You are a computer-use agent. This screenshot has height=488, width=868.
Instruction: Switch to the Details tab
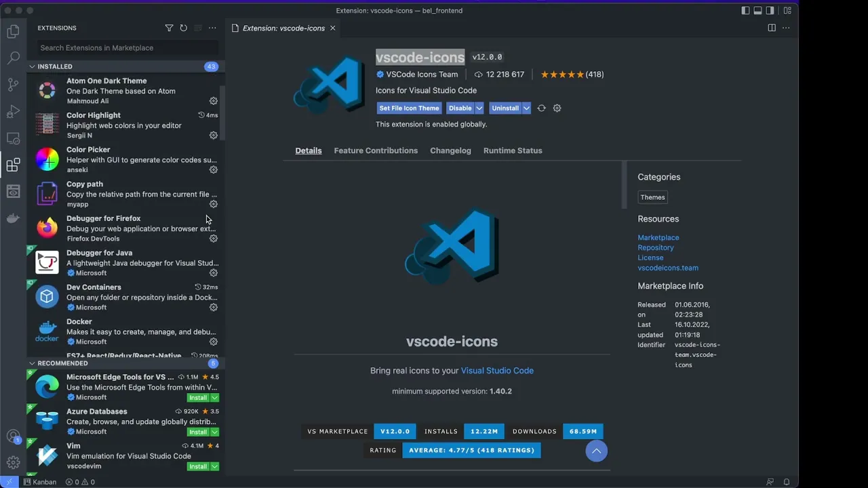point(309,150)
